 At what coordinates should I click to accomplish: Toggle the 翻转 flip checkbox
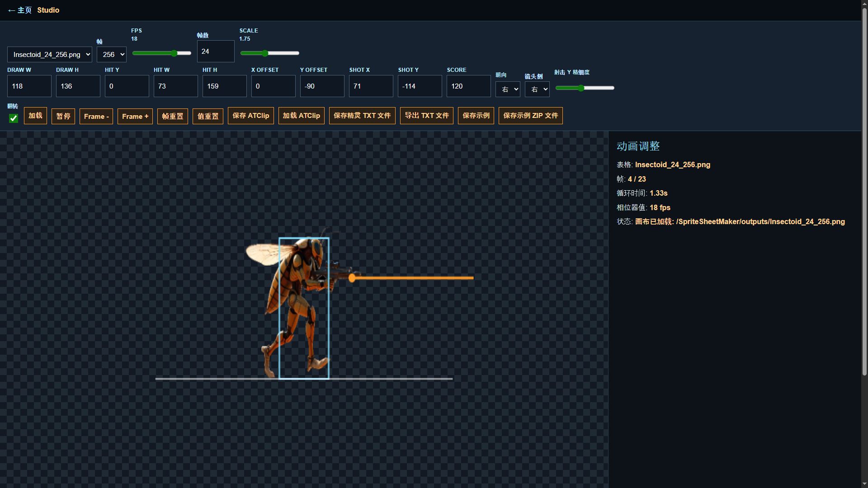14,118
